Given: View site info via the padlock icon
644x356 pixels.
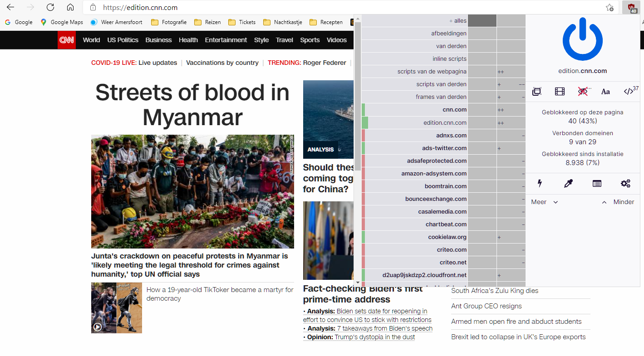Looking at the screenshot, I should pos(93,7).
